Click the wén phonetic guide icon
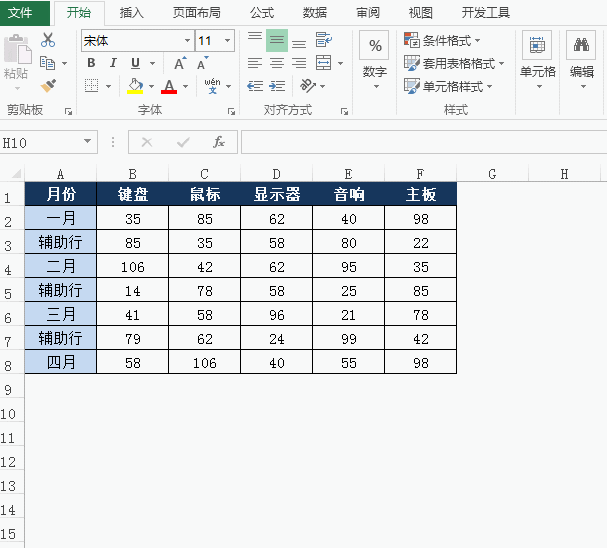The image size is (607, 548). (213, 86)
